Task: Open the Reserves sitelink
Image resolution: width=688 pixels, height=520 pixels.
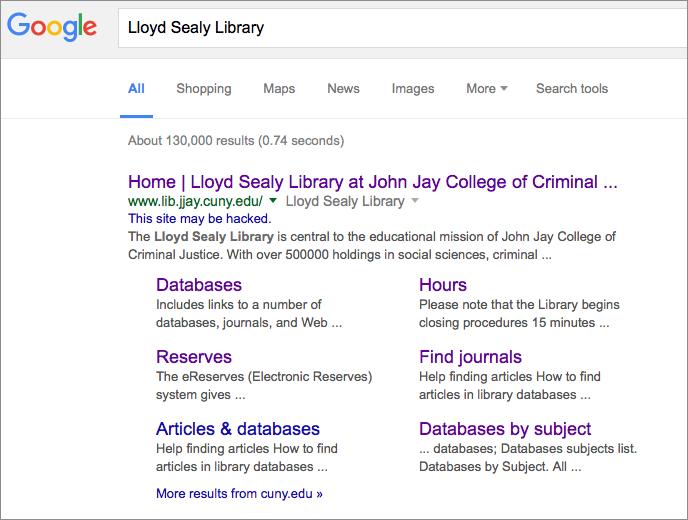Action: point(194,357)
